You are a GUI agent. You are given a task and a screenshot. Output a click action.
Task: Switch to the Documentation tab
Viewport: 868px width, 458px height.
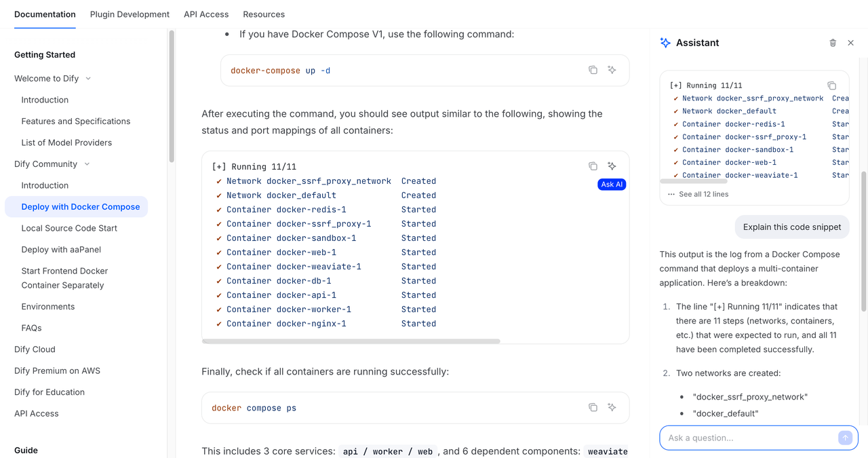pos(45,14)
